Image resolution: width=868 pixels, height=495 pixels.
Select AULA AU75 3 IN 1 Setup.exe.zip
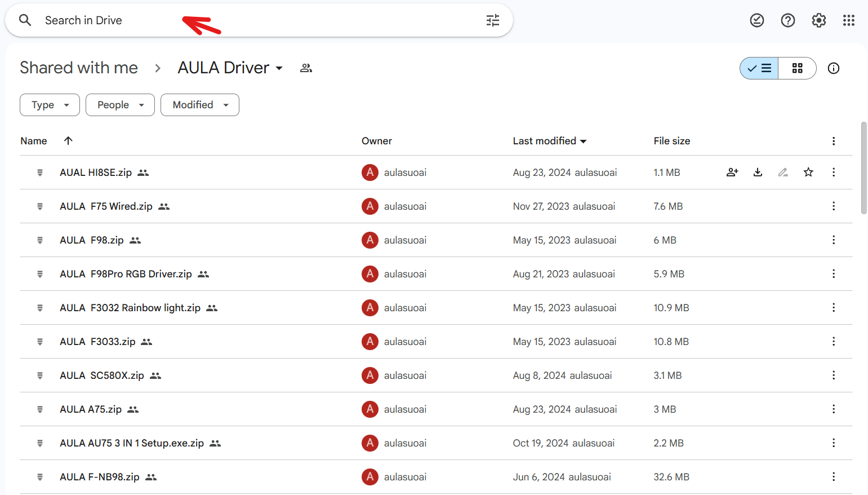(x=132, y=443)
